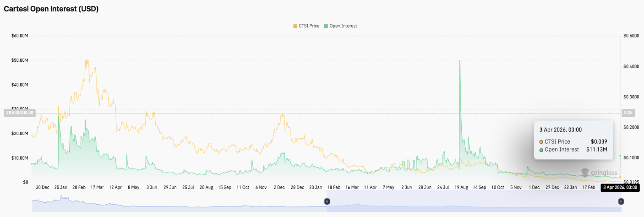
Task: Click the green Open Interest legend swatch
Action: [x=326, y=26]
